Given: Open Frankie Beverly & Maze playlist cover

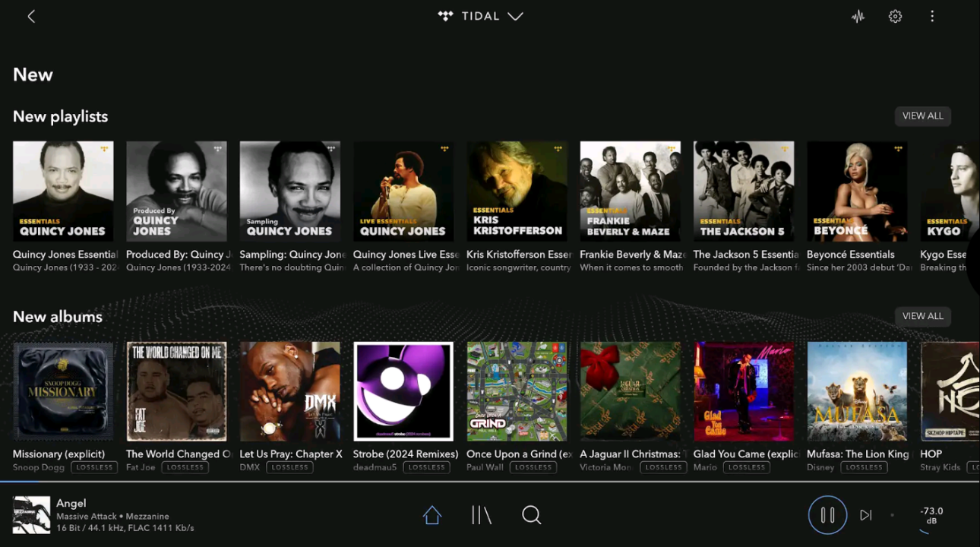Looking at the screenshot, I should click(x=630, y=191).
